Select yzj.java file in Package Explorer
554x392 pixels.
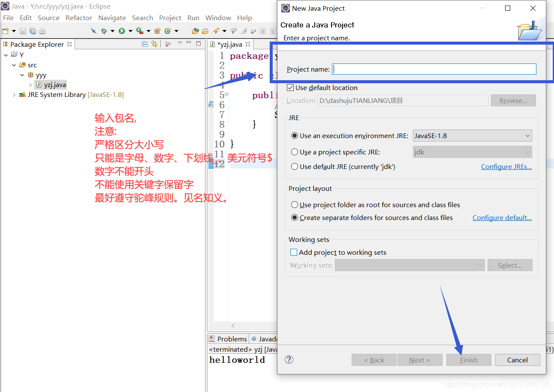point(51,85)
